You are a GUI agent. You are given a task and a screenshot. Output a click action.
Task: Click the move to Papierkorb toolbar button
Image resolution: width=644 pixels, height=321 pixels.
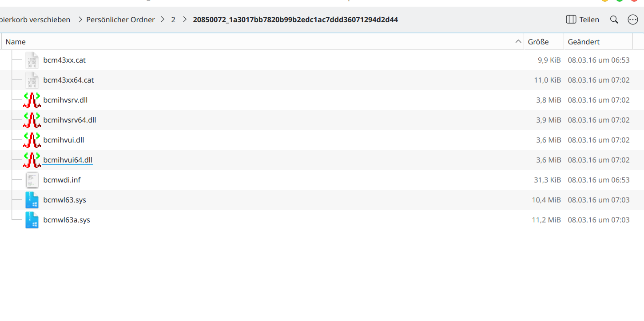(x=35, y=20)
